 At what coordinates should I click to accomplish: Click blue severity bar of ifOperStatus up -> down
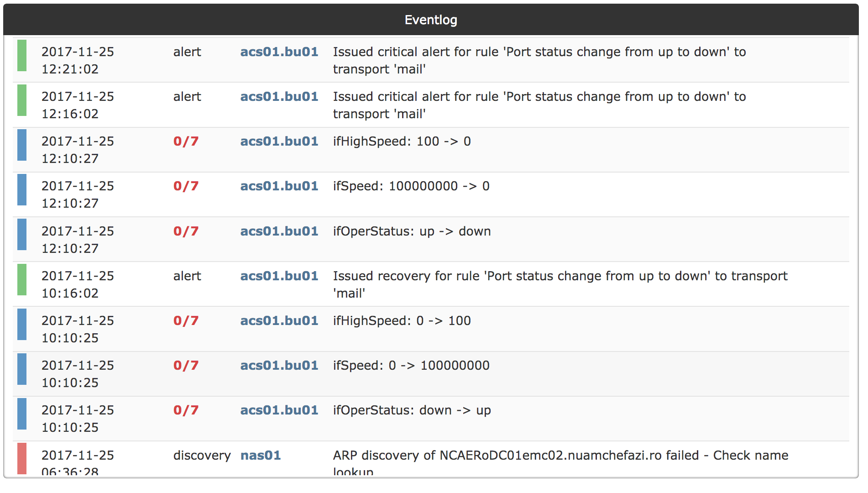[x=22, y=235]
